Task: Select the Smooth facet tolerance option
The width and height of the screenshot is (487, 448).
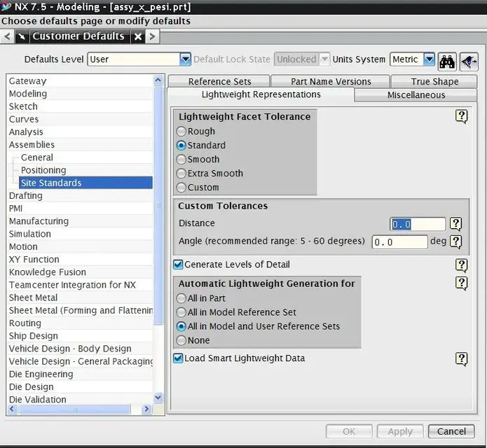Action: click(181, 159)
